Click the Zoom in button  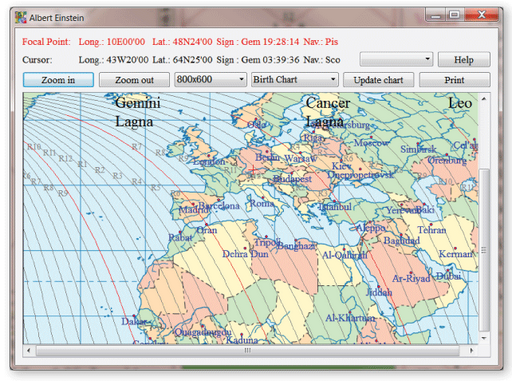58,80
